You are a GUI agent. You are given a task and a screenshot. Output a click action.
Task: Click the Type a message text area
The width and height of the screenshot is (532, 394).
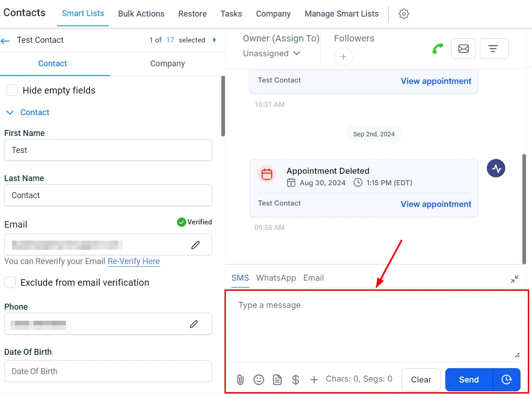pos(376,326)
